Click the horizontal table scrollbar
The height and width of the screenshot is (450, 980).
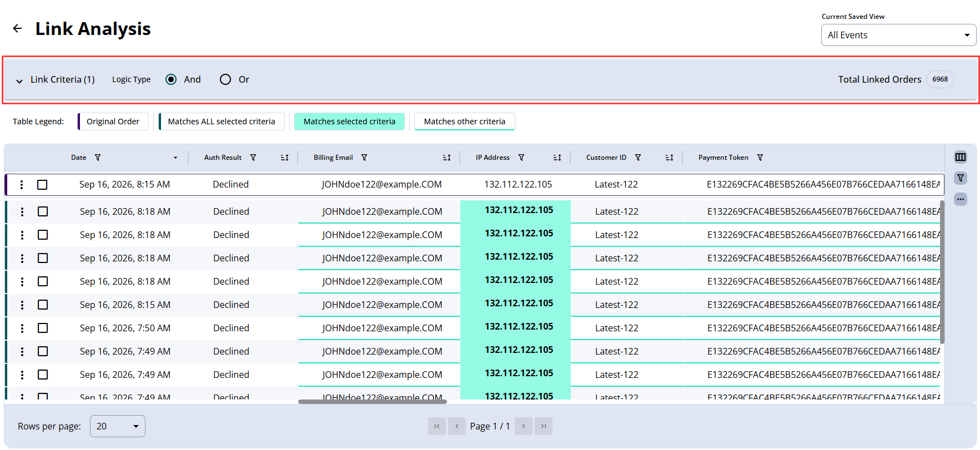point(373,402)
